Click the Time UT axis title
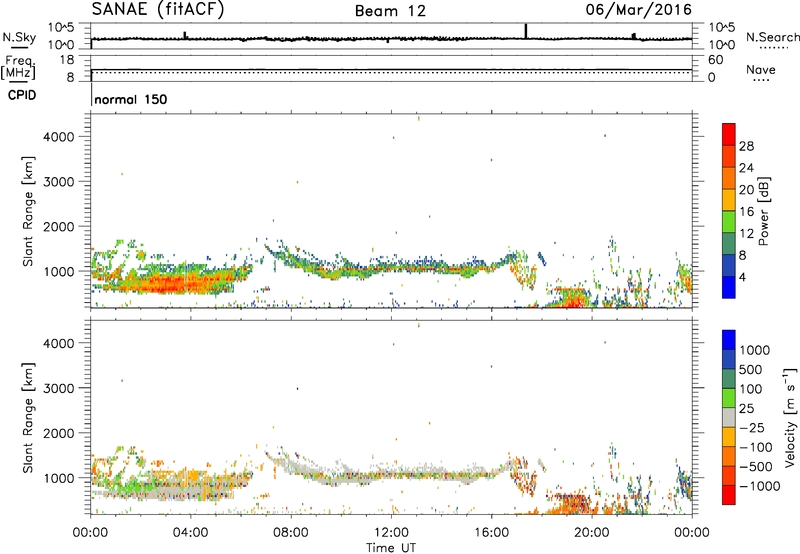This screenshot has height=554, width=800. (x=391, y=548)
